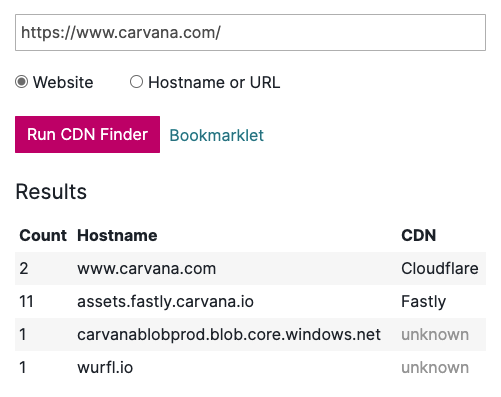Screen dimensions: 501x397
Task: Select the assets.fastly.carvana.io hostname cell
Action: (165, 301)
